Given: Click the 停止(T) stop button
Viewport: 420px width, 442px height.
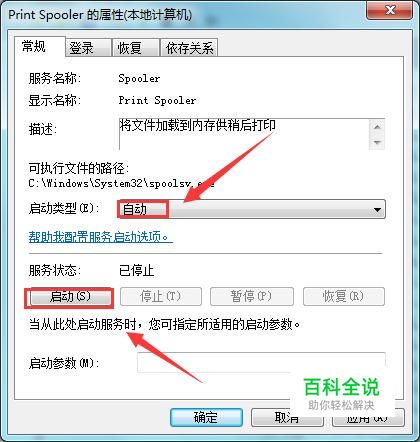Looking at the screenshot, I should pyautogui.click(x=161, y=296).
